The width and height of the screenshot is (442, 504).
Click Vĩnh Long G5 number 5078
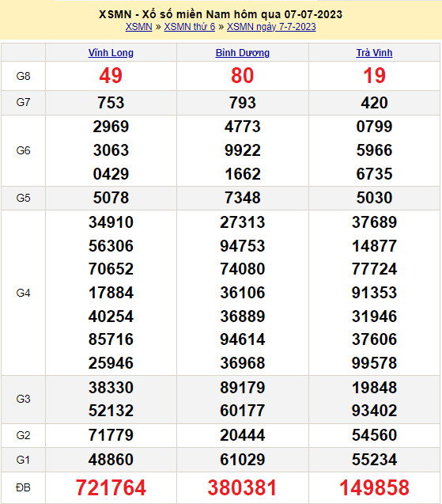pyautogui.click(x=111, y=198)
